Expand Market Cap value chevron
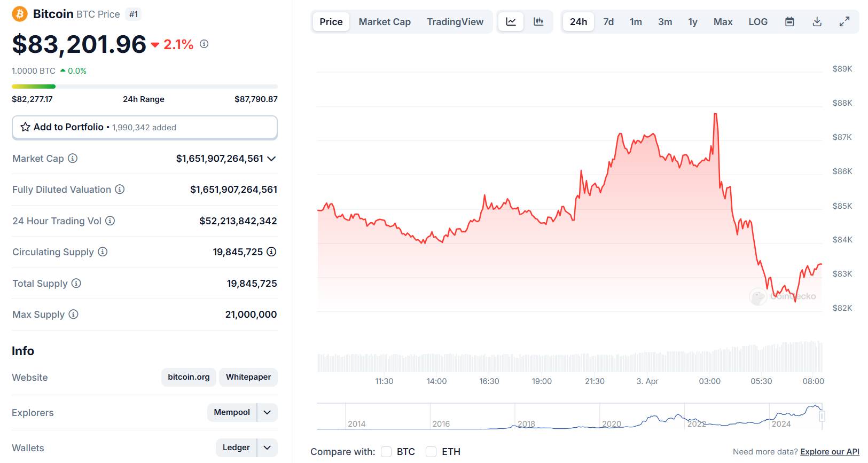Viewport: 868px width, 463px height. (x=271, y=159)
